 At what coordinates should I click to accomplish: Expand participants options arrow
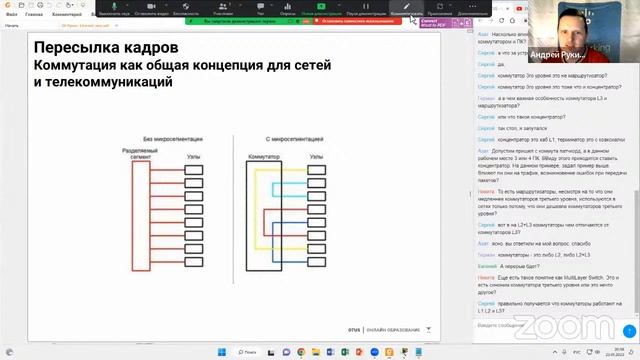(x=240, y=5)
